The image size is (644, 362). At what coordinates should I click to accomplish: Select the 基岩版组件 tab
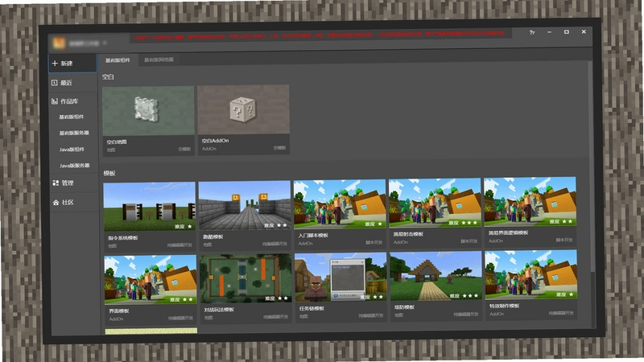(118, 60)
